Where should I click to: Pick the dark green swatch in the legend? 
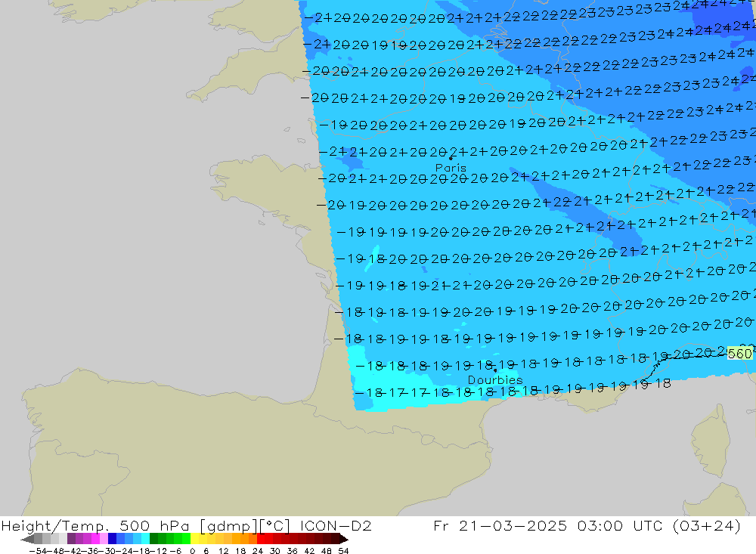coord(153,539)
